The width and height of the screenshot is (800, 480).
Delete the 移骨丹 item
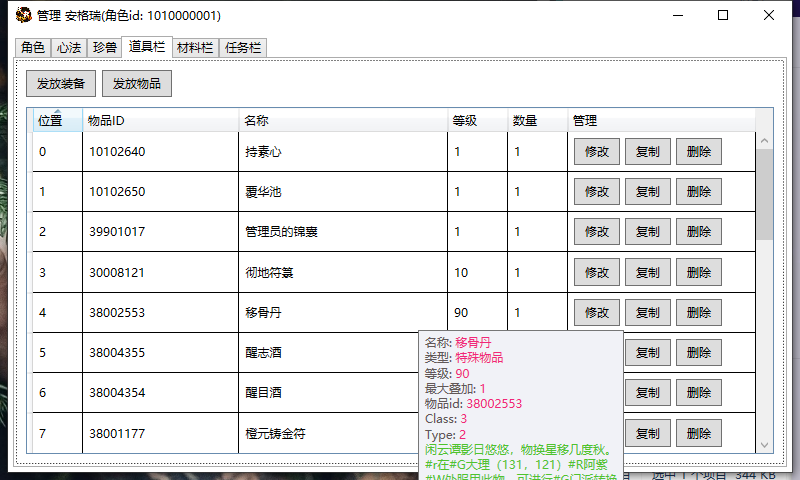[698, 312]
